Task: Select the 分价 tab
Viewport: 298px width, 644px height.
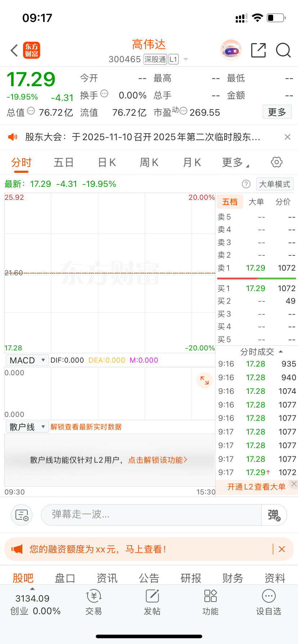Action: 283,202
